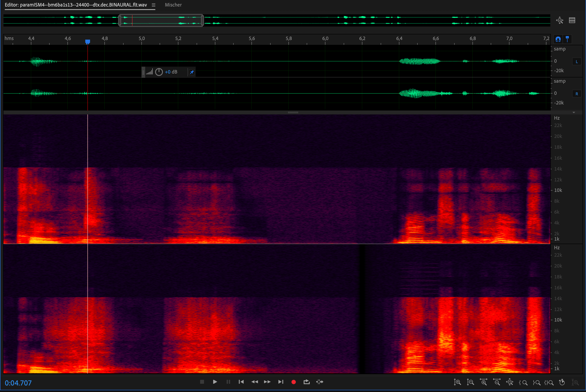Toggle the right channel R button
This screenshot has width=586, height=392.
coord(576,94)
